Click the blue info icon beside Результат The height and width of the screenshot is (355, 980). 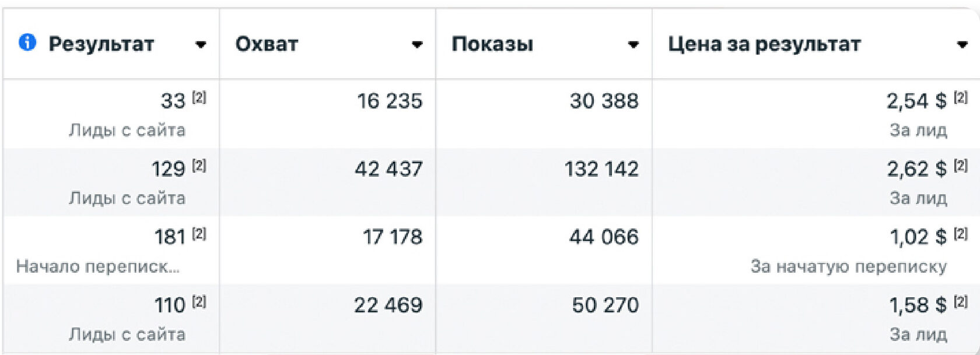[27, 43]
